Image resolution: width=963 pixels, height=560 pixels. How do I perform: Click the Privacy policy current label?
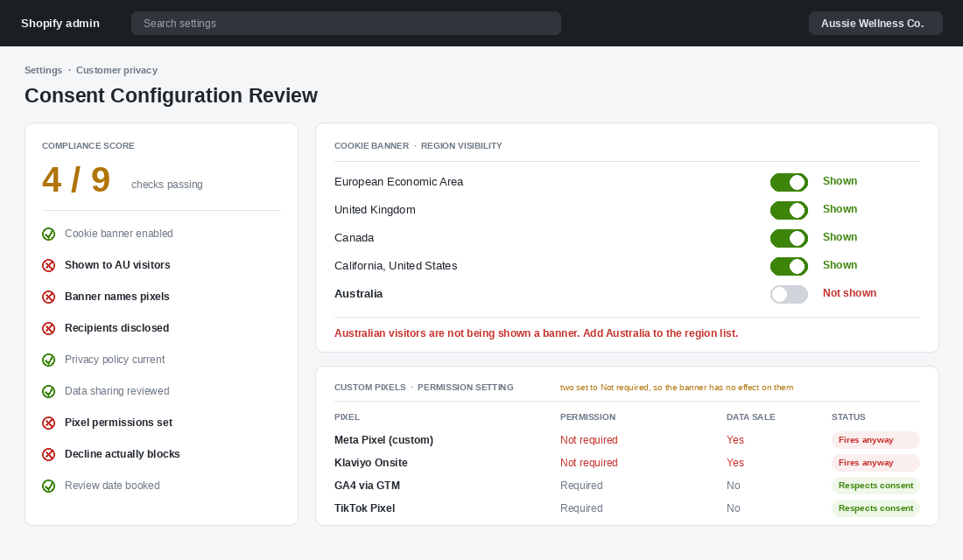tap(115, 360)
